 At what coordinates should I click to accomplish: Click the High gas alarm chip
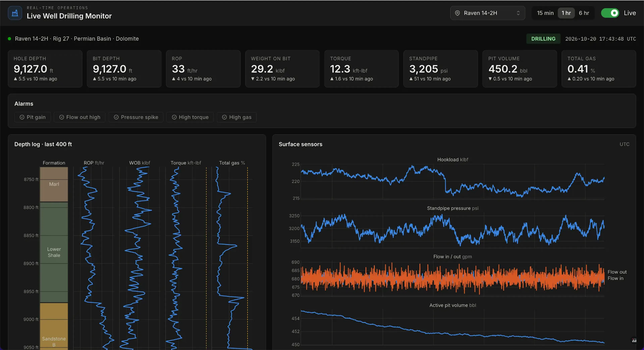(x=237, y=117)
